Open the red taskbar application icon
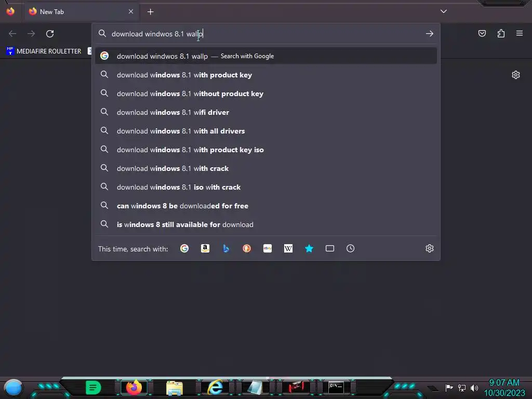 [x=296, y=387]
